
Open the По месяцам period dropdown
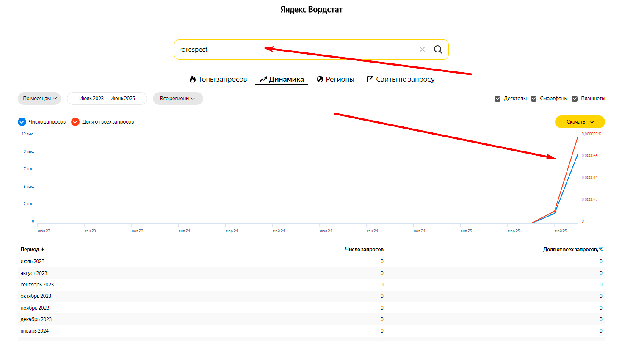pyautogui.click(x=39, y=99)
